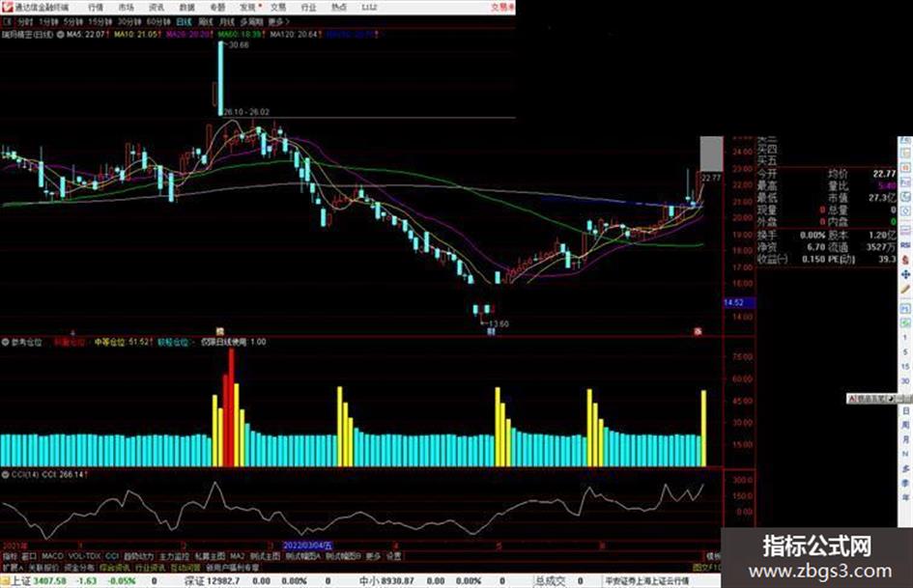Click the 月 monthly shortcut in the right sidebar
The width and height of the screenshot is (913, 588).
point(905,439)
